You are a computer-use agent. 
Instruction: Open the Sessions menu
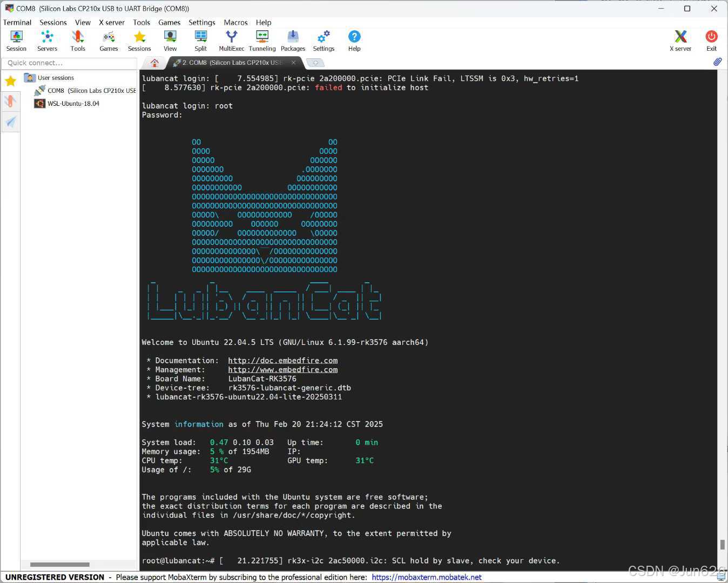(53, 22)
